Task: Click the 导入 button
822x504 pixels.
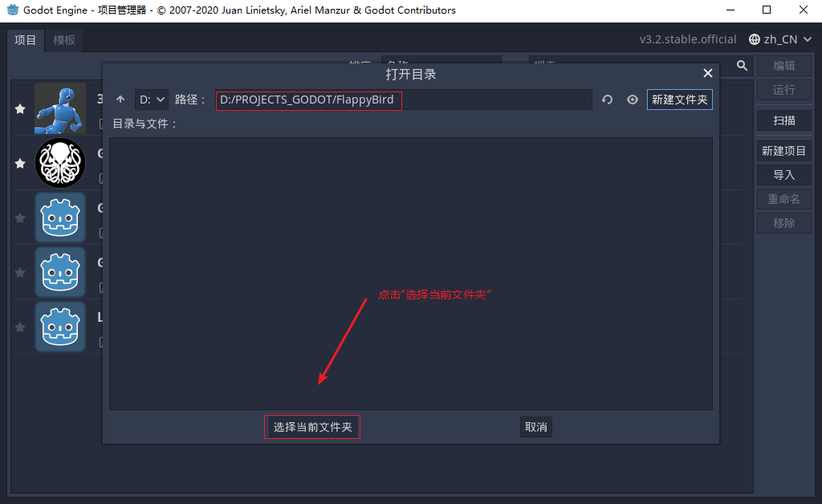Action: (x=784, y=175)
